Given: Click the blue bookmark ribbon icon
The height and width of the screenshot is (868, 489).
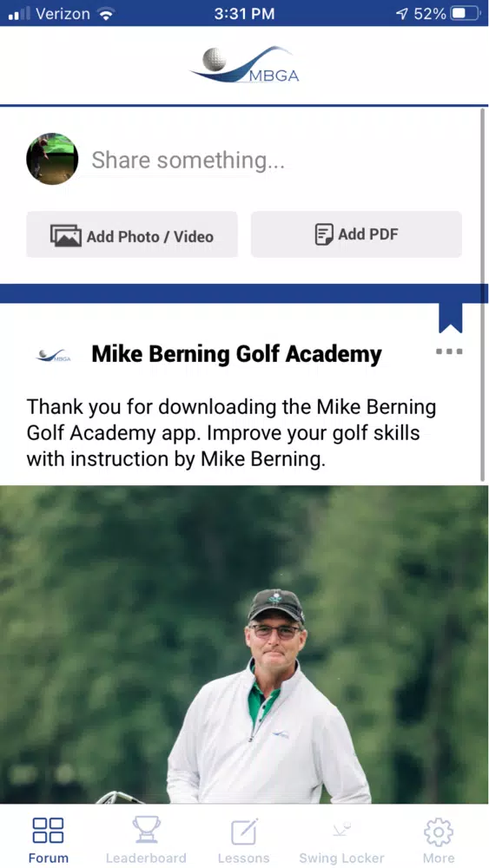Looking at the screenshot, I should [x=450, y=318].
